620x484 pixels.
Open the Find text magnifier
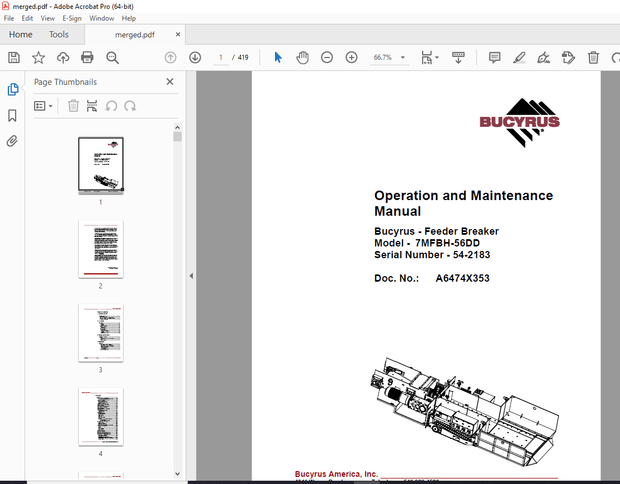[112, 58]
